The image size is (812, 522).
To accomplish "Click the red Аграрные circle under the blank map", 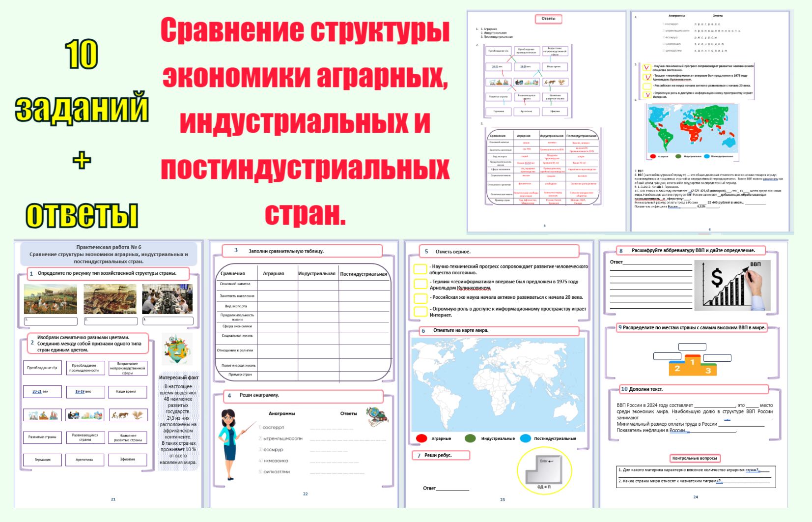I will point(421,438).
